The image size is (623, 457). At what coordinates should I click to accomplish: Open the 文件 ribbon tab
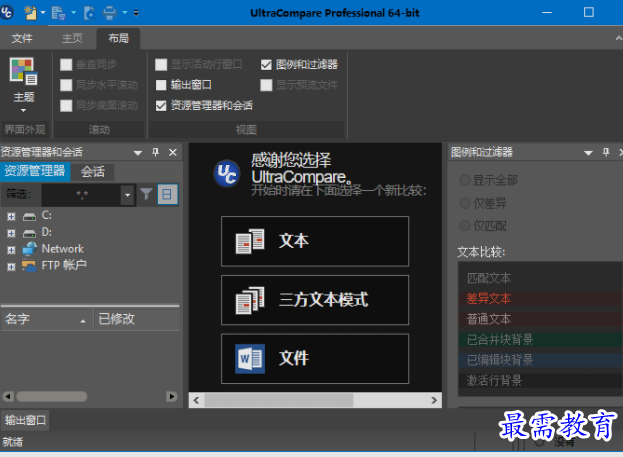[x=22, y=38]
